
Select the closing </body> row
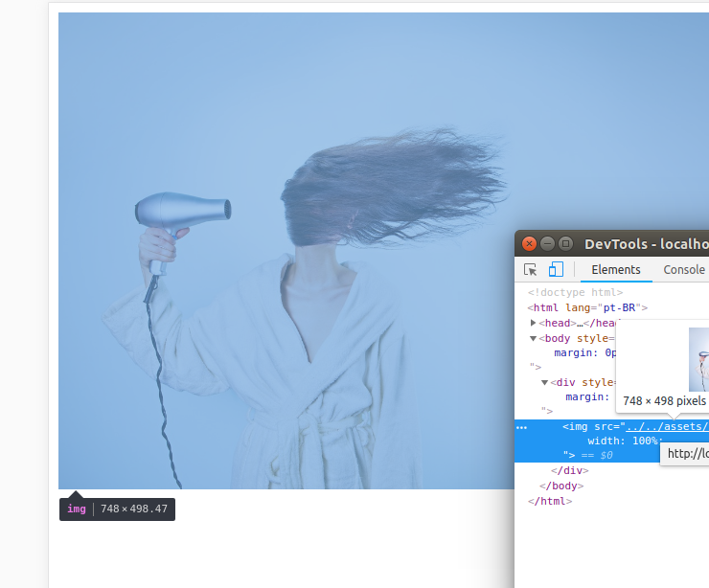(561, 486)
